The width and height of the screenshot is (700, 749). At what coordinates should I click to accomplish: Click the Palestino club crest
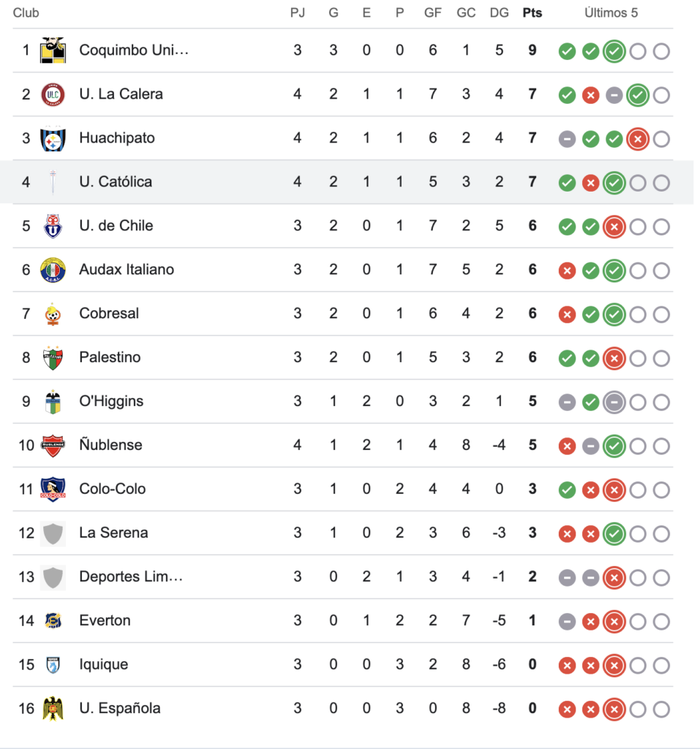[53, 358]
